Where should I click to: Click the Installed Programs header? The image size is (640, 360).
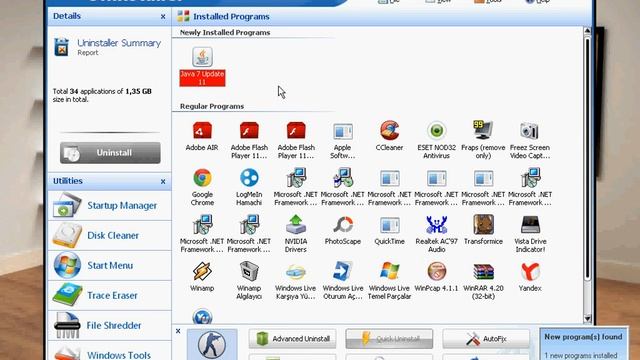coord(231,17)
